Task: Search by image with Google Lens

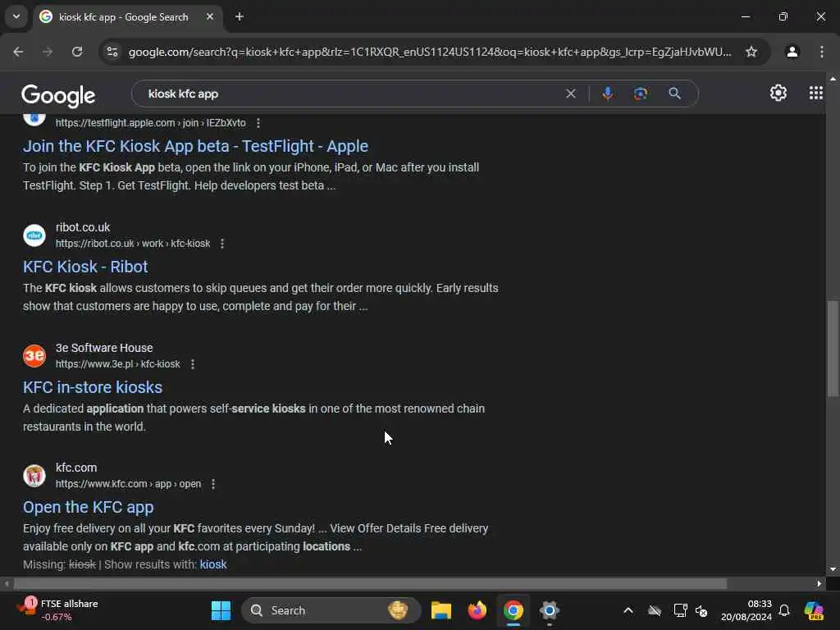Action: (641, 94)
